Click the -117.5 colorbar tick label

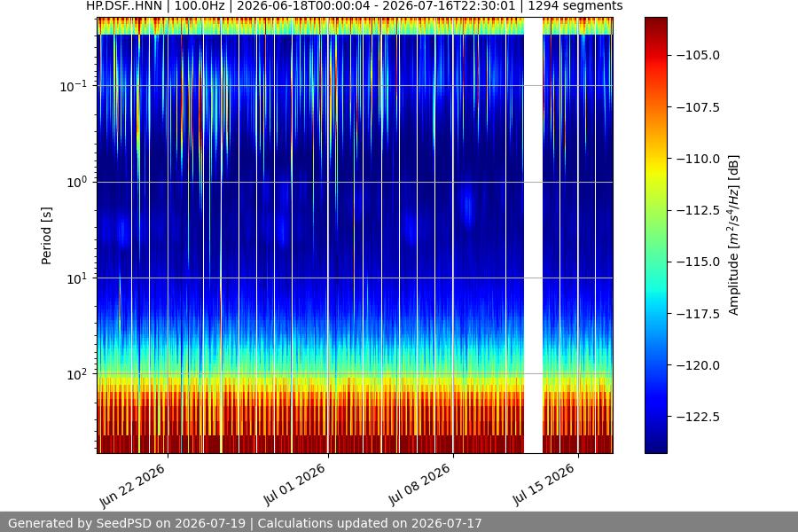coord(699,314)
